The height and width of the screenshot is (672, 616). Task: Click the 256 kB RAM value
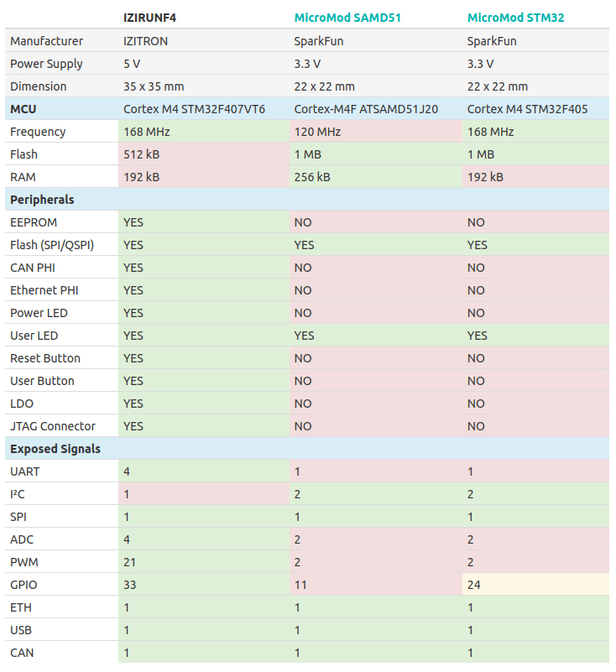pos(312,177)
